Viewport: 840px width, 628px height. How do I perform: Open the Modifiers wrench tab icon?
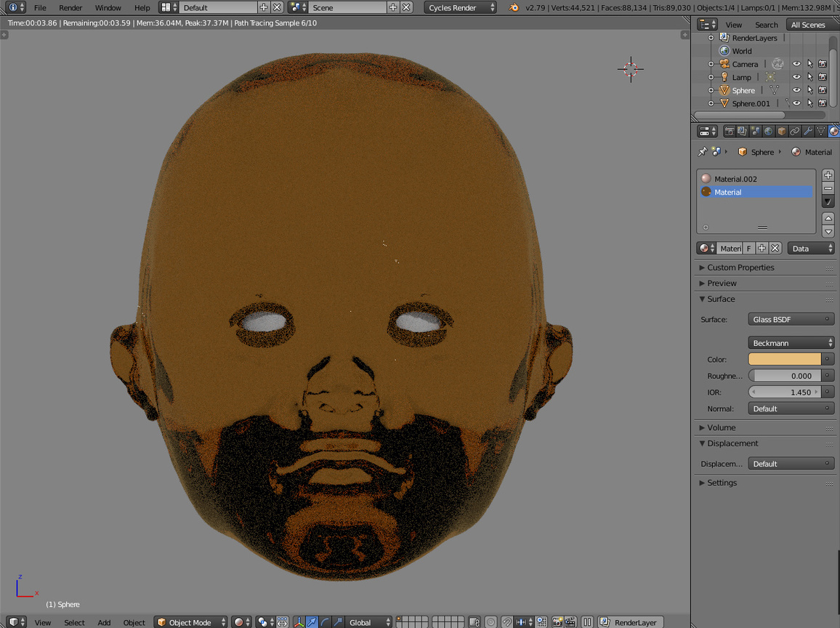pos(807,132)
